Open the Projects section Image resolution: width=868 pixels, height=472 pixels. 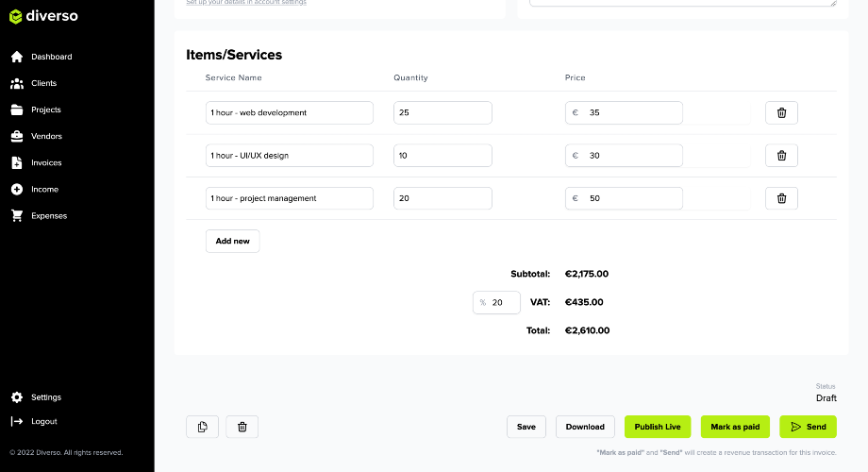pyautogui.click(x=45, y=110)
